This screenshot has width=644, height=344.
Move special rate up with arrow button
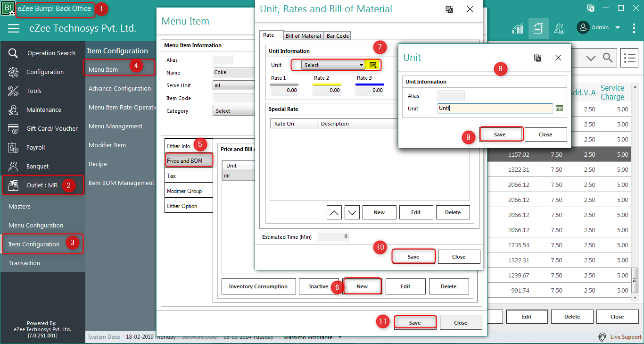[334, 212]
